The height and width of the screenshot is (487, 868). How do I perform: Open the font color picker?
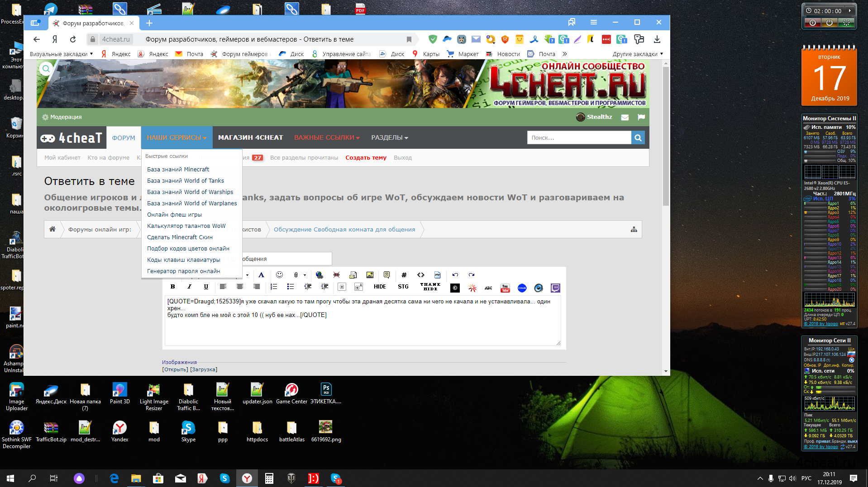261,275
